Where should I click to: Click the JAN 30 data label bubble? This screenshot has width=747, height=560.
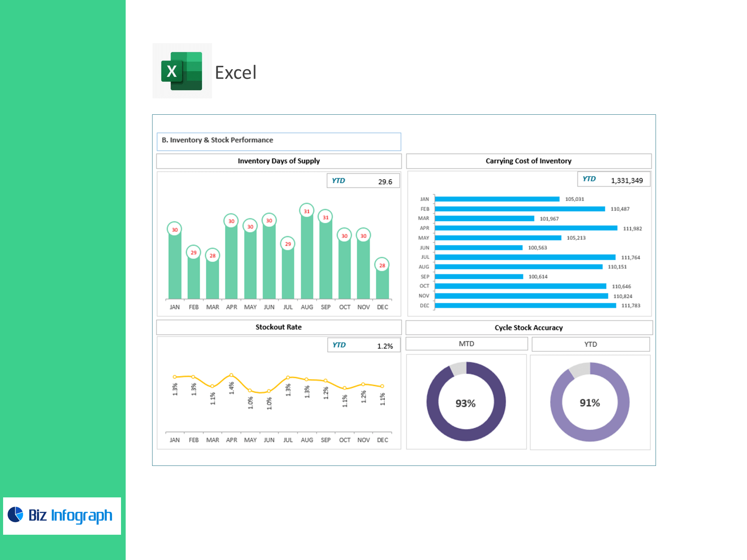[x=175, y=229]
